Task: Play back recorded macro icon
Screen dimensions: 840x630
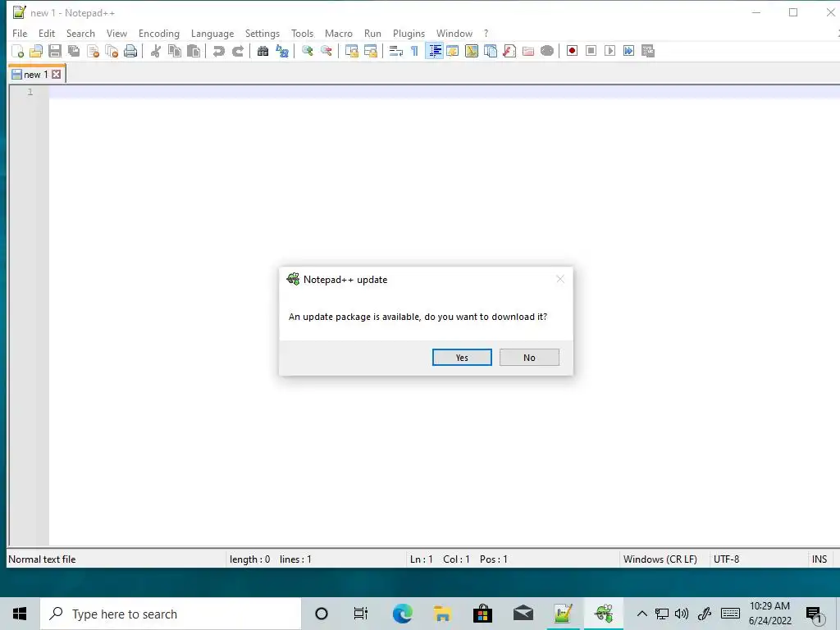Action: point(609,51)
